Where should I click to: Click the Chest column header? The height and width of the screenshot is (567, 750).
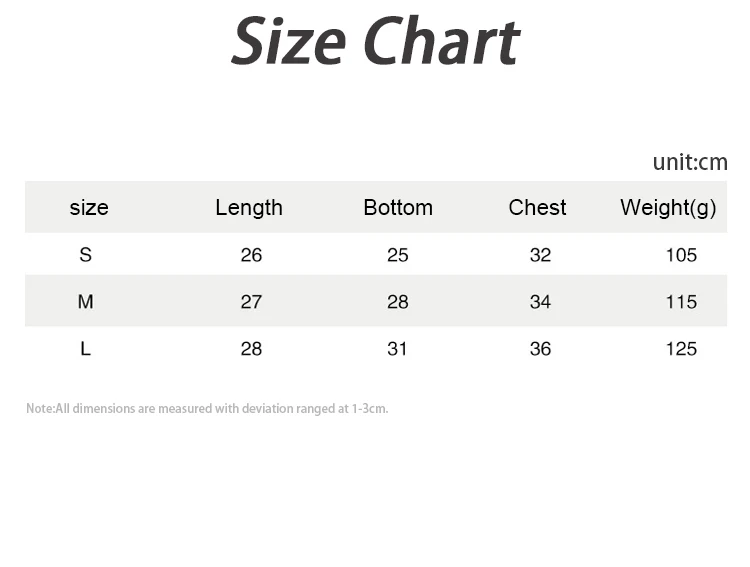pos(537,208)
